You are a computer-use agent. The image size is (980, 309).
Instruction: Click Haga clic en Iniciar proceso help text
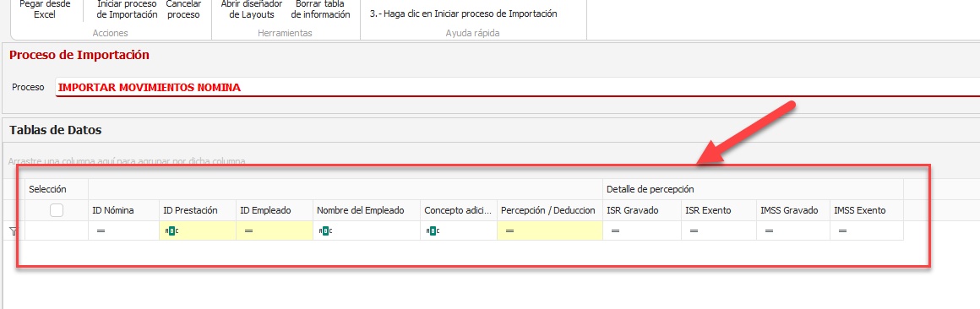point(463,14)
